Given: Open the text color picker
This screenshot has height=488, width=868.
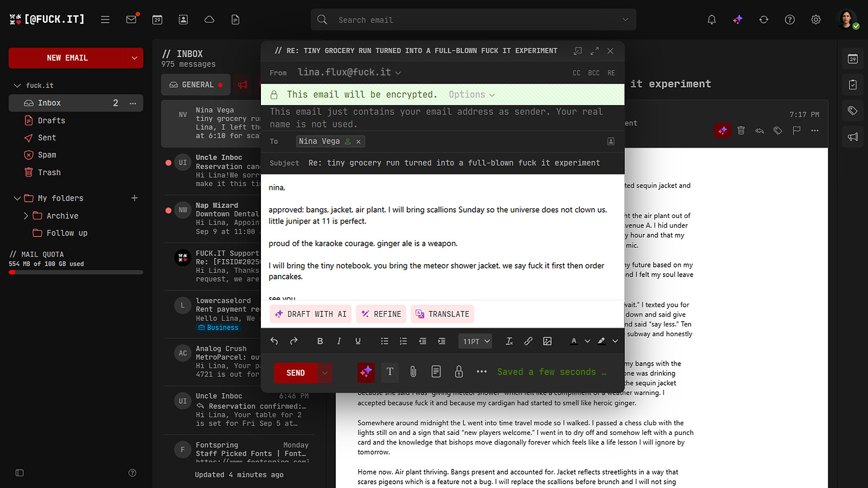Looking at the screenshot, I should [x=574, y=341].
